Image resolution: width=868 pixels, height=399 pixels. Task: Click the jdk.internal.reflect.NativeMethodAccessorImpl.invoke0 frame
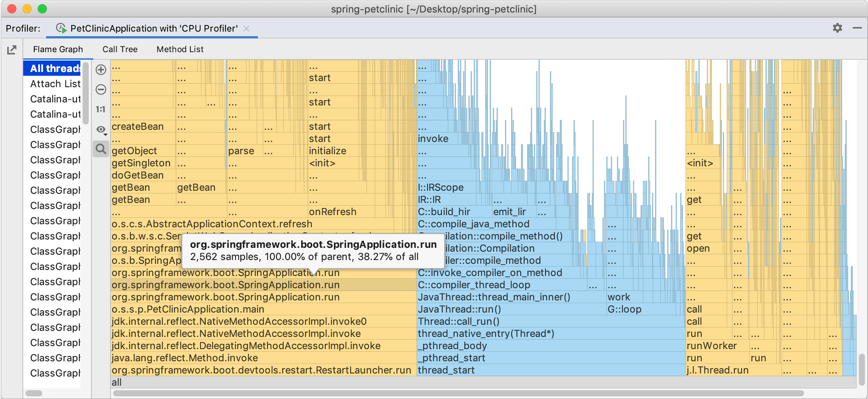(264, 321)
